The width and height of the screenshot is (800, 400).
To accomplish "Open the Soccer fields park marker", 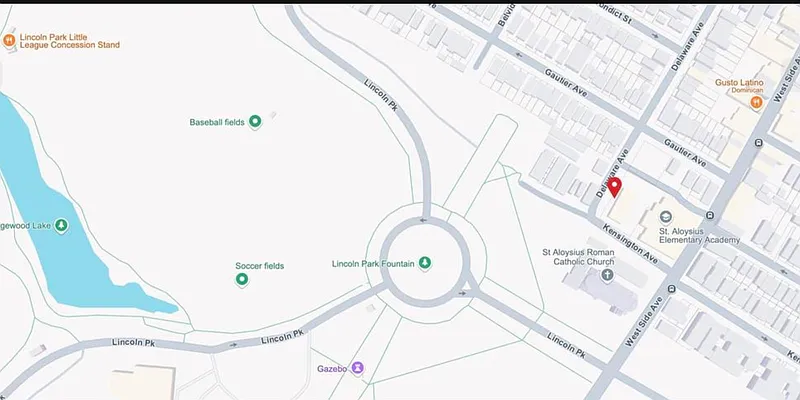I will (x=241, y=279).
